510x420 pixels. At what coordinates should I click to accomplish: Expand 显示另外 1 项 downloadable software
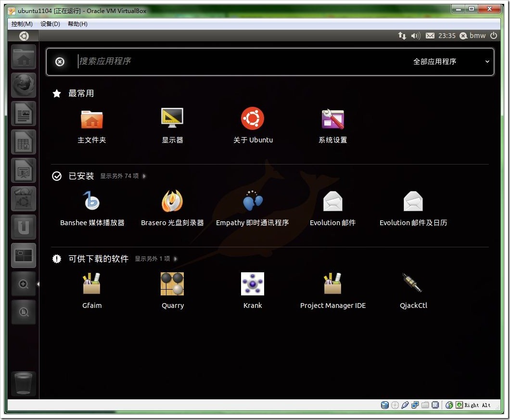coord(156,259)
